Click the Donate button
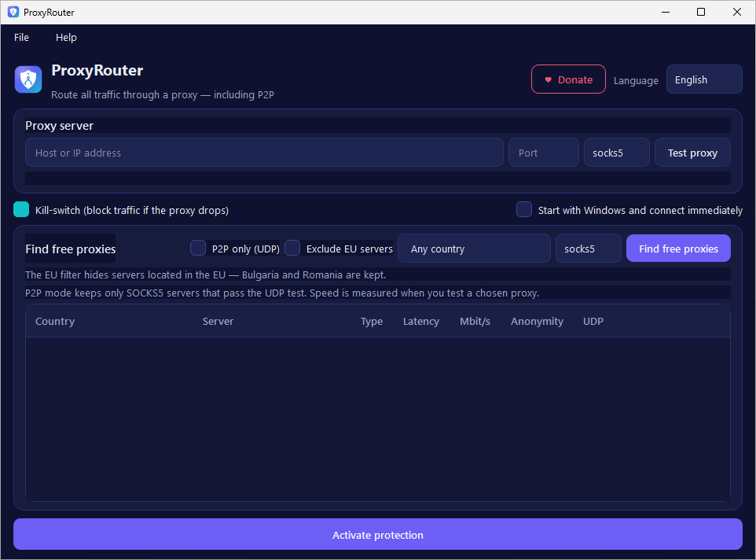 [x=568, y=79]
